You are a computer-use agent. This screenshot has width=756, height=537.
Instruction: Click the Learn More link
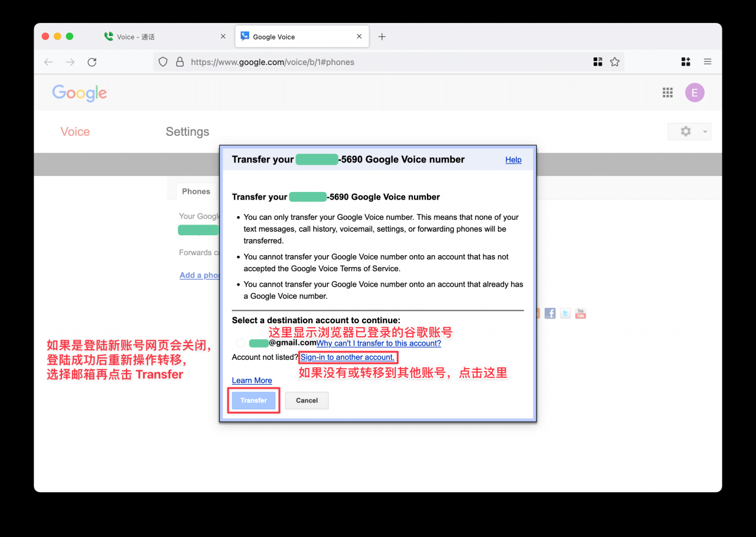[252, 380]
